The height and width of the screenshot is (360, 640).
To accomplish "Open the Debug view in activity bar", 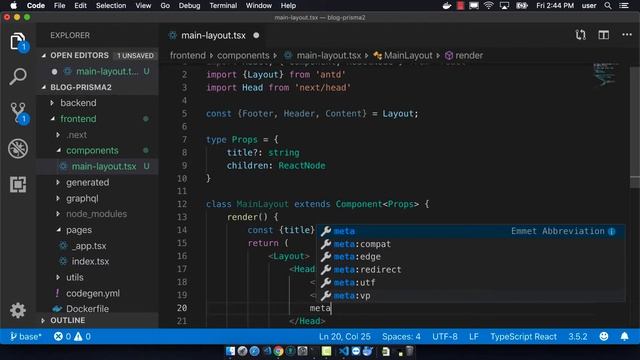I will coord(18,149).
